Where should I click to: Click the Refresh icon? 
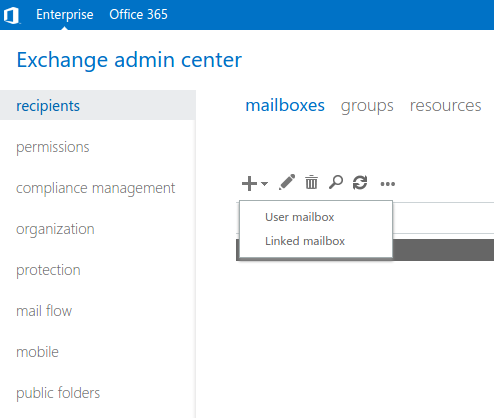360,183
